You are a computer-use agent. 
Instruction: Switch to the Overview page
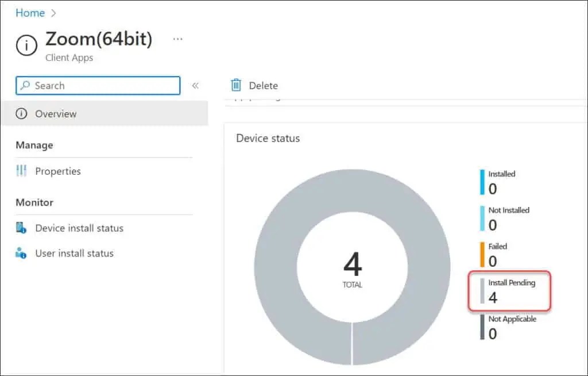(57, 113)
